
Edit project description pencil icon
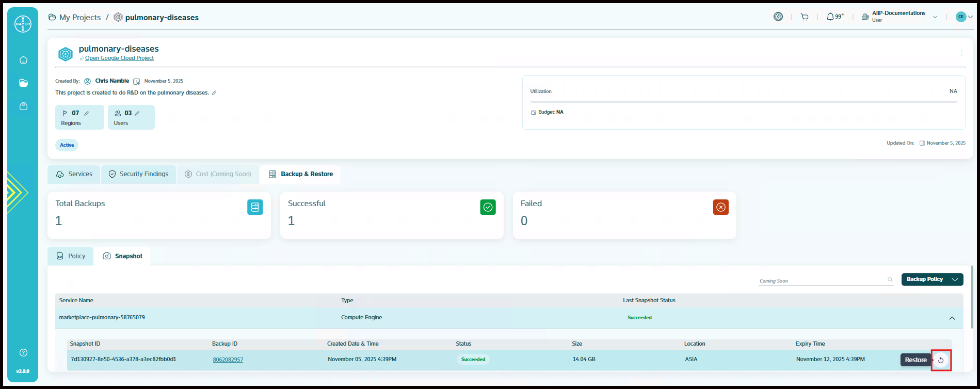click(x=214, y=93)
